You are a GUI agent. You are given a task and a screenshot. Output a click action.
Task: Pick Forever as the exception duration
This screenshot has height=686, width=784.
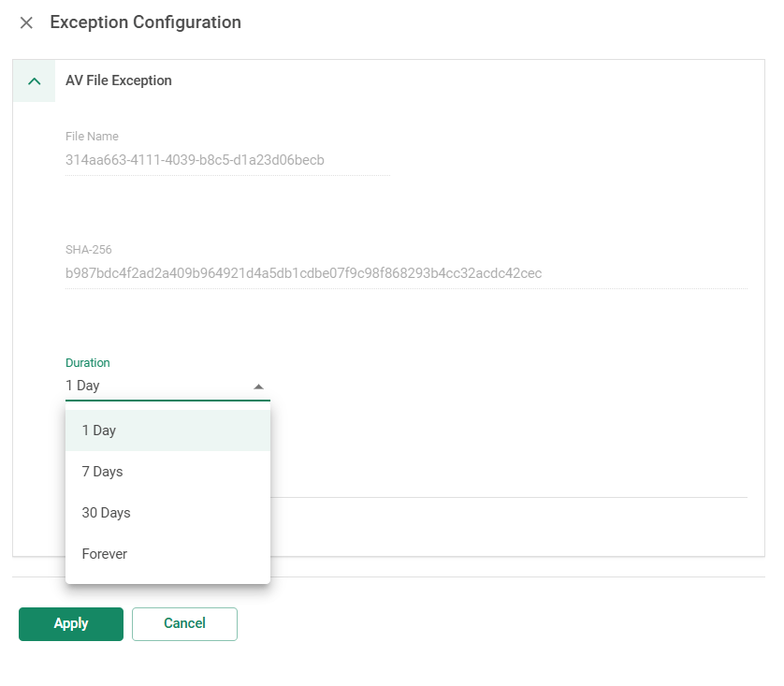point(167,554)
